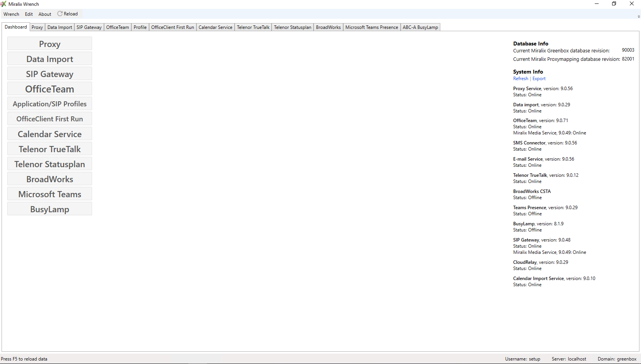Click the Miralix Wrench app icon
Viewport: 641px width, 364px height.
(3, 4)
